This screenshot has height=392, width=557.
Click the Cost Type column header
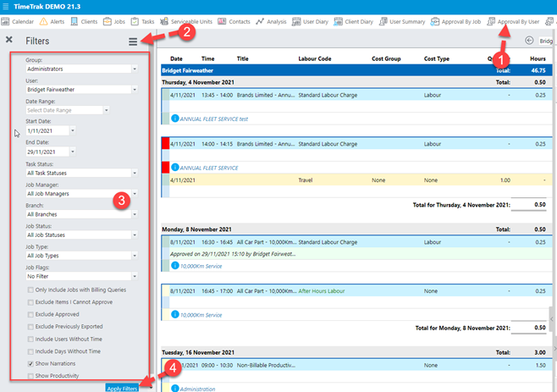(x=437, y=58)
